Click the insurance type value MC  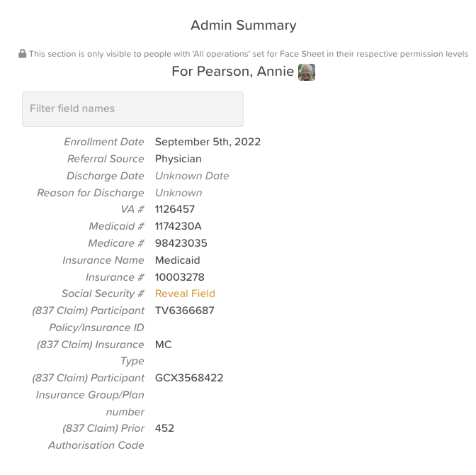point(164,345)
